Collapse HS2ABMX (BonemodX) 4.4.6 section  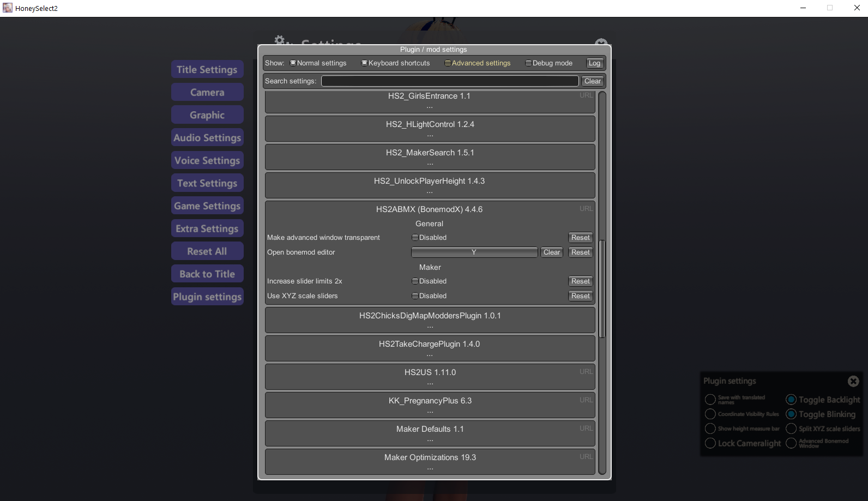(429, 209)
